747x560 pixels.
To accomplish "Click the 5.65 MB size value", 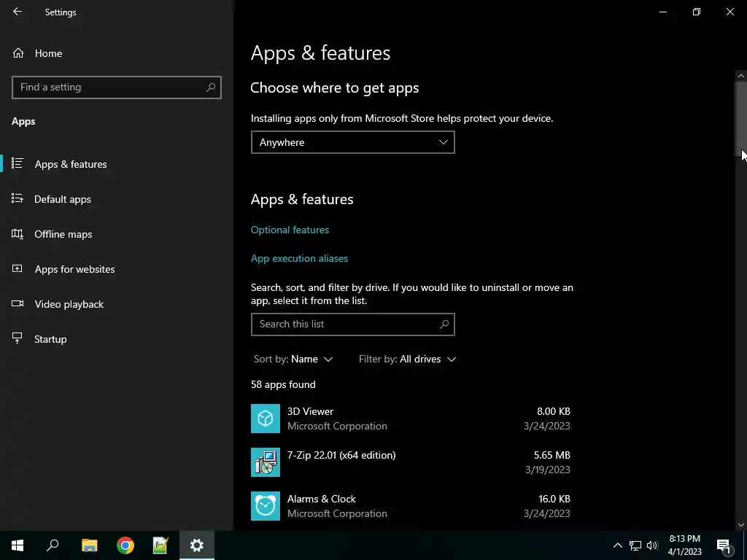I will pos(551,455).
